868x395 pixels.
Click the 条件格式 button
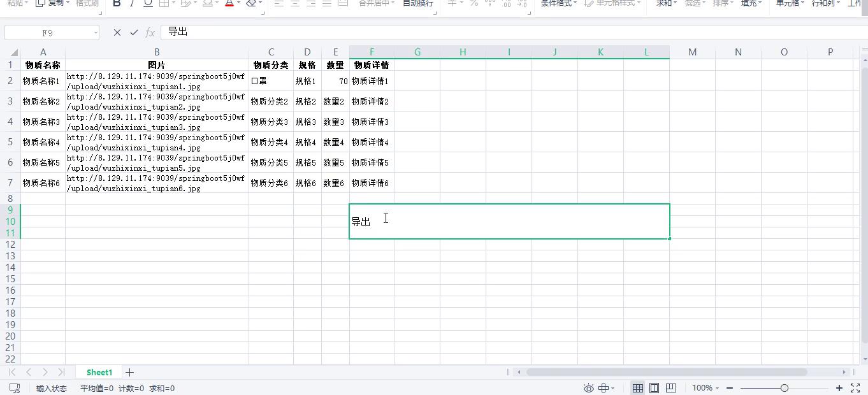[x=558, y=3]
